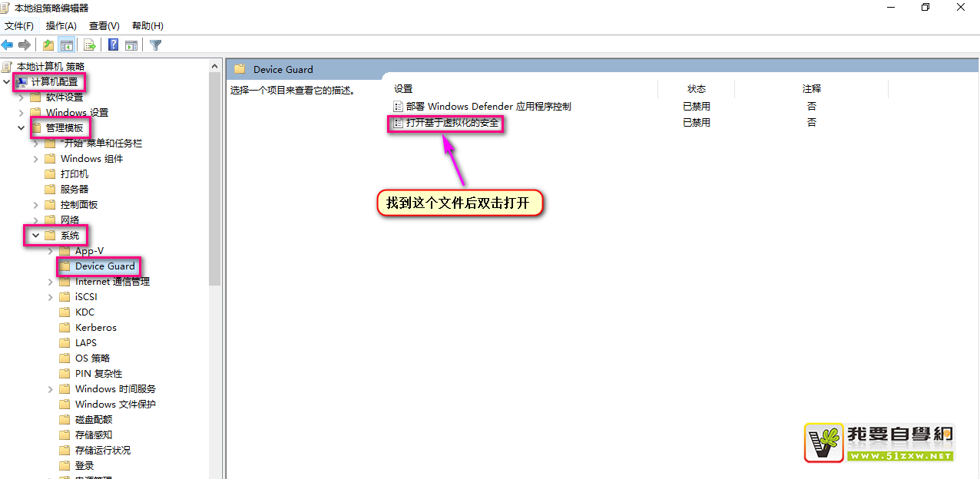The height and width of the screenshot is (479, 980).
Task: Select the KDC folder icon
Action: pyautogui.click(x=65, y=312)
